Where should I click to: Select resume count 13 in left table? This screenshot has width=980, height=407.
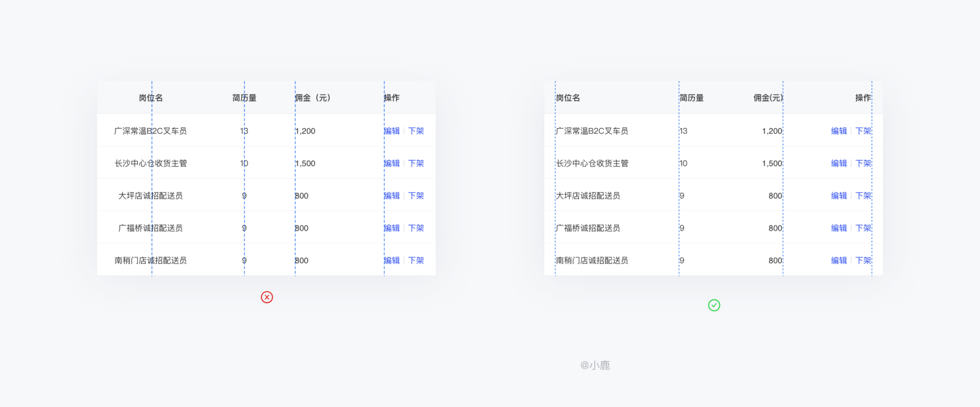(x=244, y=131)
